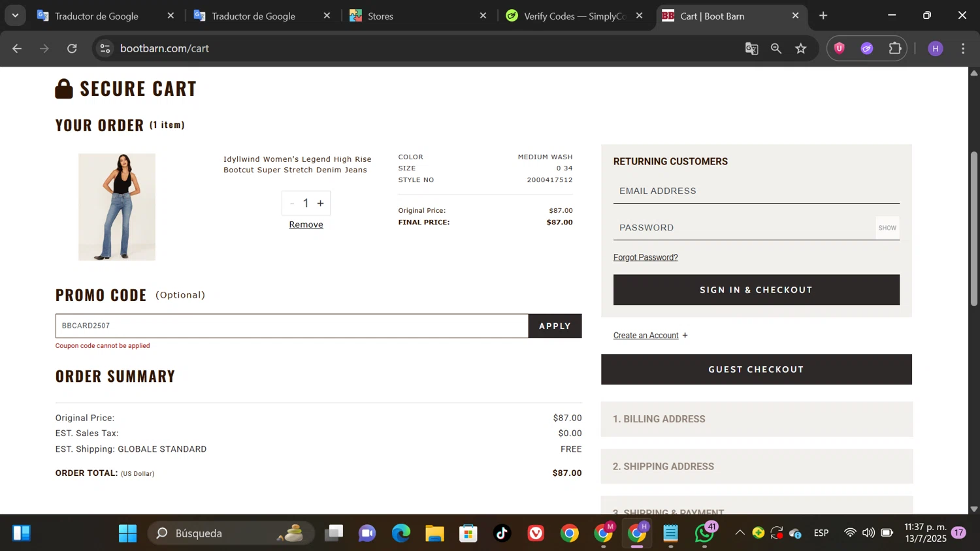
Task: Show hidden system tray icons
Action: 740,533
